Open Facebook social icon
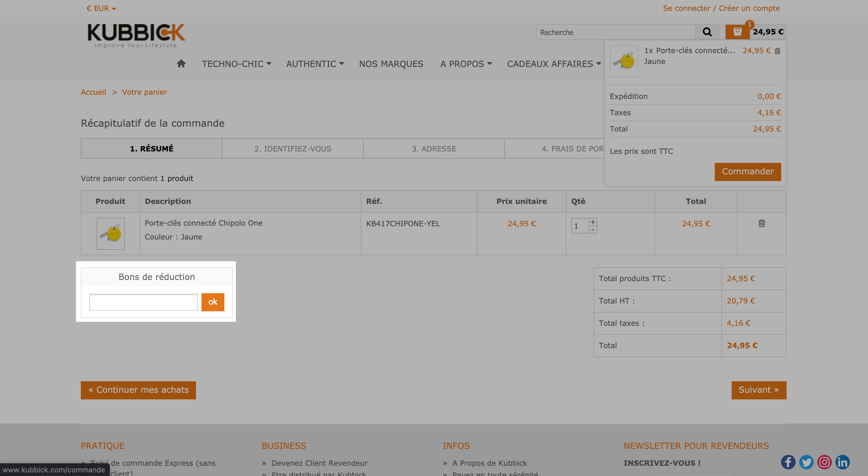Viewport: 868px width, 476px height. 788,462
